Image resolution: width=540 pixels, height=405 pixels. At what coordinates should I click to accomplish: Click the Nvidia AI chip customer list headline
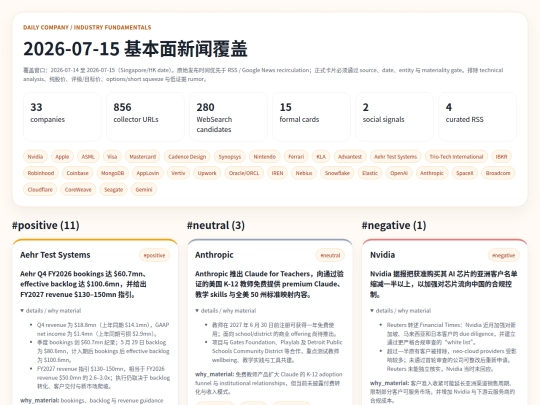click(x=444, y=284)
